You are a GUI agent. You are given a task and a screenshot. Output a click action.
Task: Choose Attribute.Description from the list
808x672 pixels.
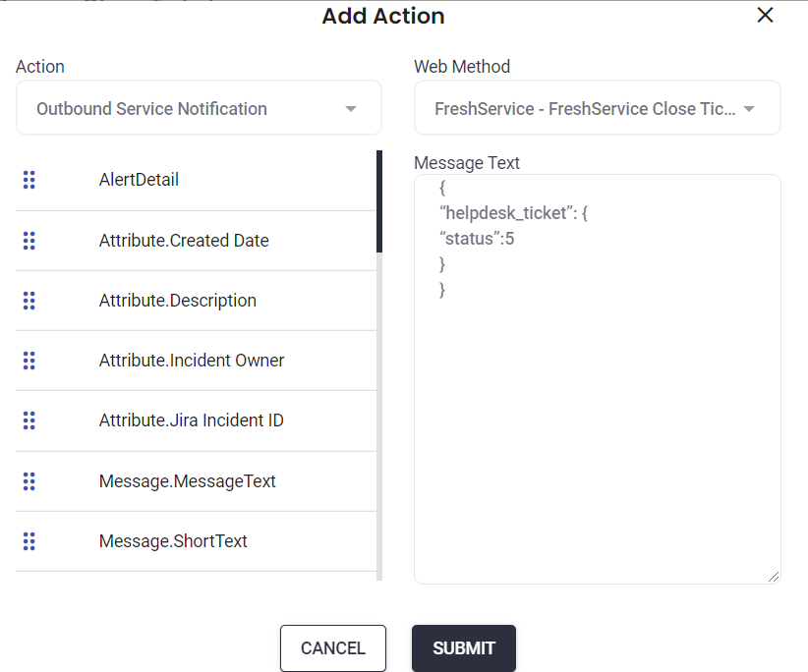(x=178, y=301)
